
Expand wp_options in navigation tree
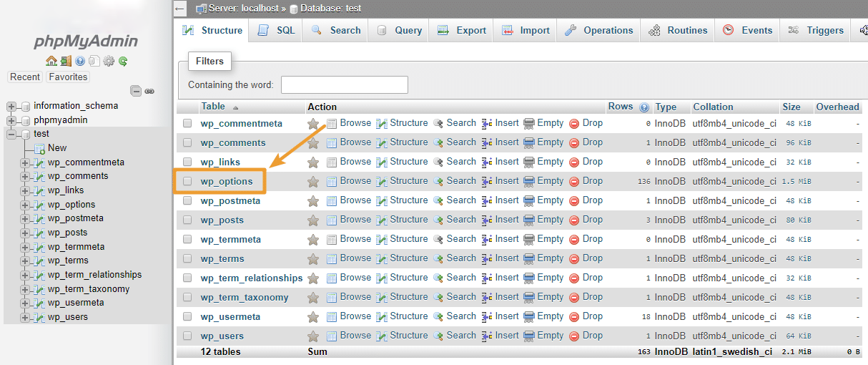25,205
